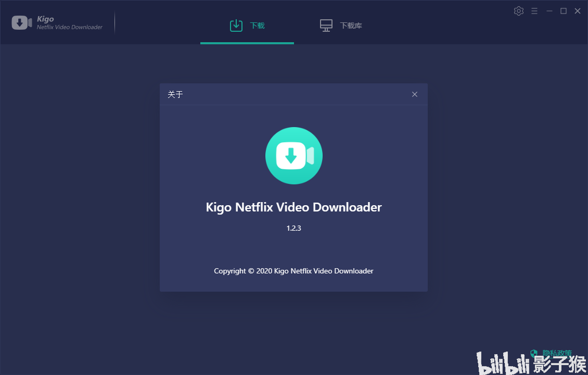Open the hamburger menu icon
The height and width of the screenshot is (375, 588).
point(534,11)
